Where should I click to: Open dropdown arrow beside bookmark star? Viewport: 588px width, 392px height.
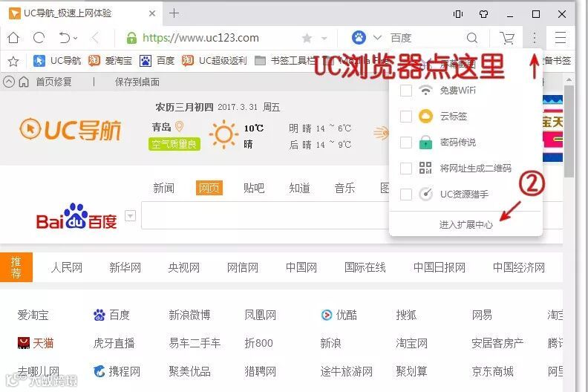tap(324, 38)
